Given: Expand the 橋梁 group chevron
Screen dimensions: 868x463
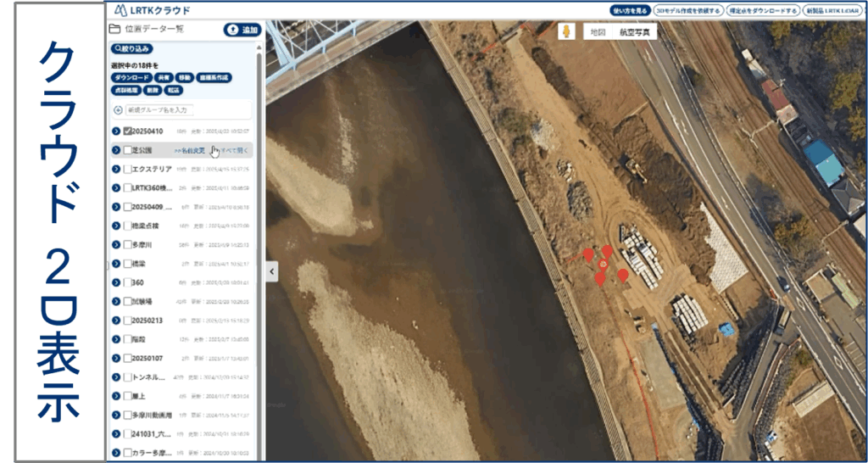Looking at the screenshot, I should [115, 264].
